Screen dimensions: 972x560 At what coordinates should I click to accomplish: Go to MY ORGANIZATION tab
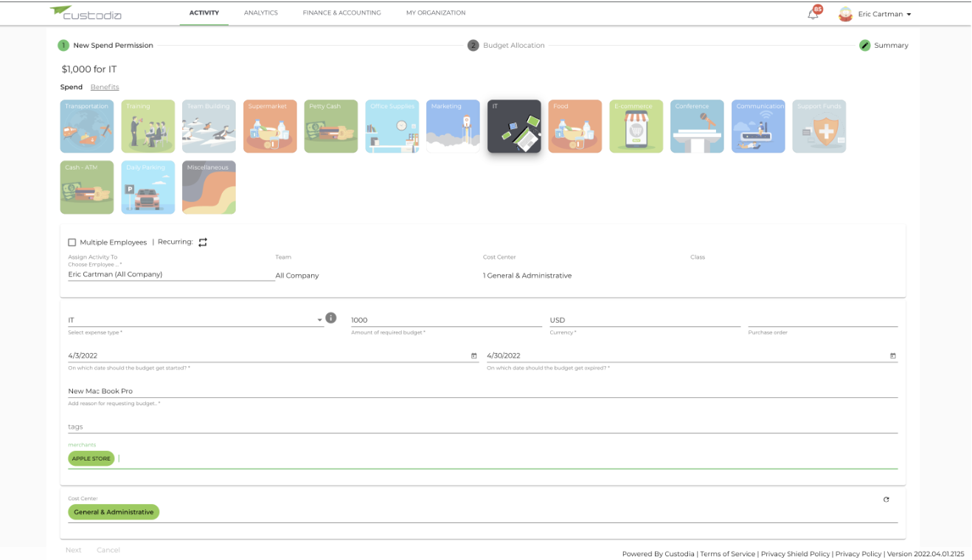click(x=436, y=13)
